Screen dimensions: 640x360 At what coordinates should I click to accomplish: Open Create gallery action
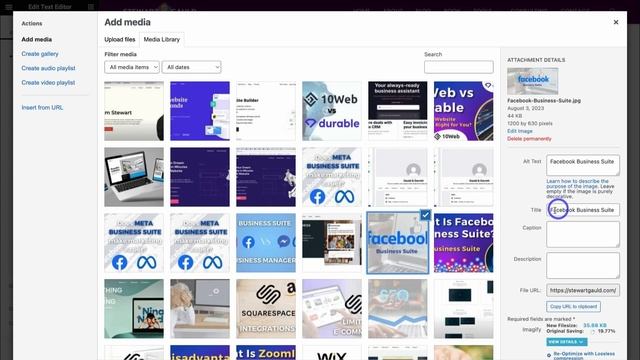pos(40,54)
